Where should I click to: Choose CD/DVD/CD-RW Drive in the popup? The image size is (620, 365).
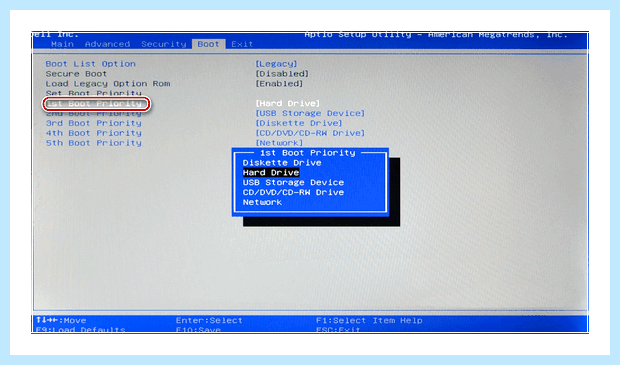pyautogui.click(x=293, y=192)
